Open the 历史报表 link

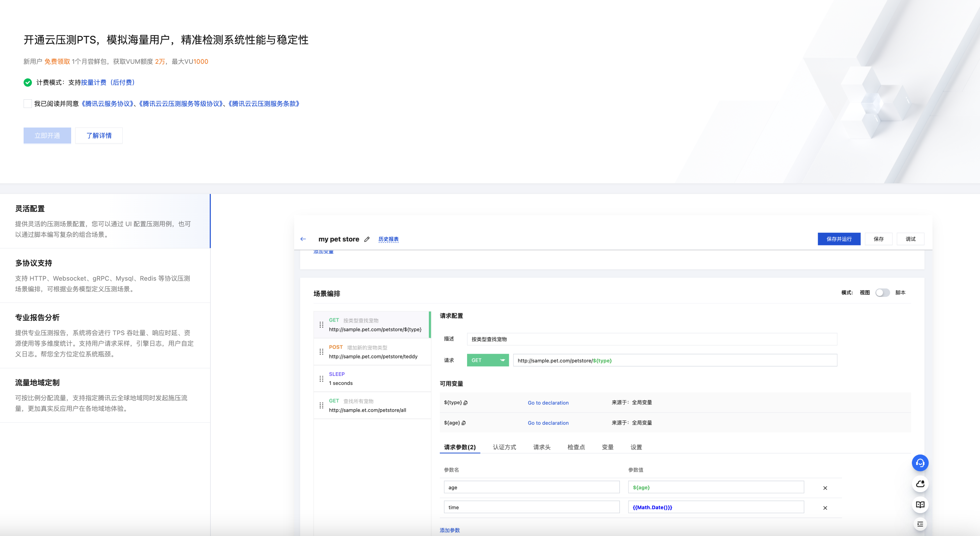click(x=388, y=239)
